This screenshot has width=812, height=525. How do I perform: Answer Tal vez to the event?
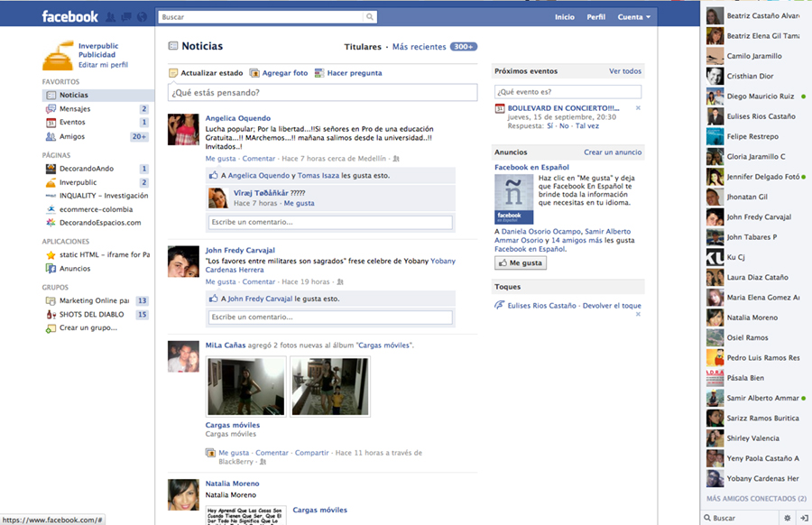click(587, 125)
